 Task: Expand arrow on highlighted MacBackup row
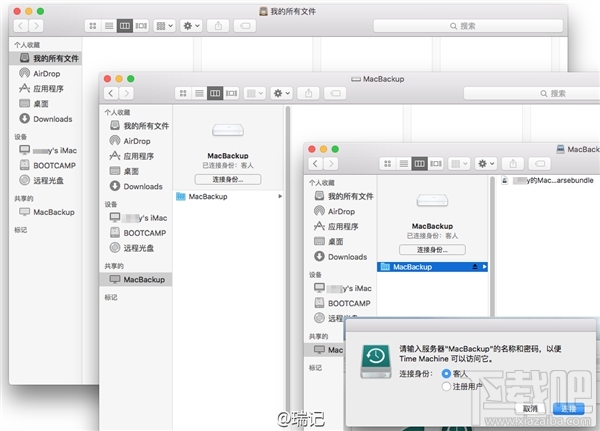484,267
